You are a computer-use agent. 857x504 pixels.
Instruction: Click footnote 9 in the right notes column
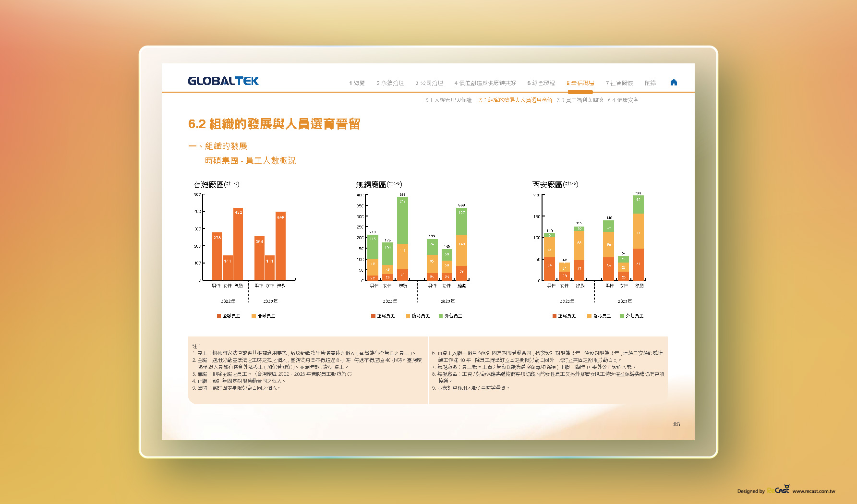471,388
